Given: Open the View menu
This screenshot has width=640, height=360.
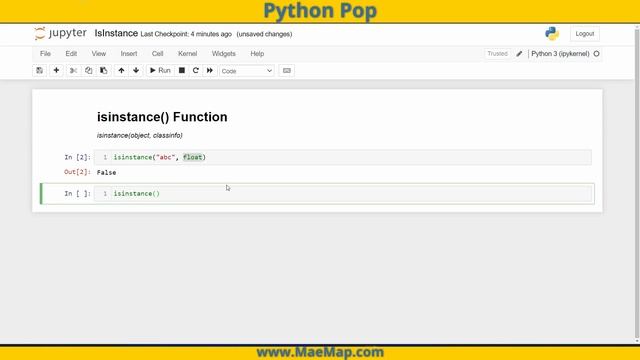Looking at the screenshot, I should [x=99, y=53].
